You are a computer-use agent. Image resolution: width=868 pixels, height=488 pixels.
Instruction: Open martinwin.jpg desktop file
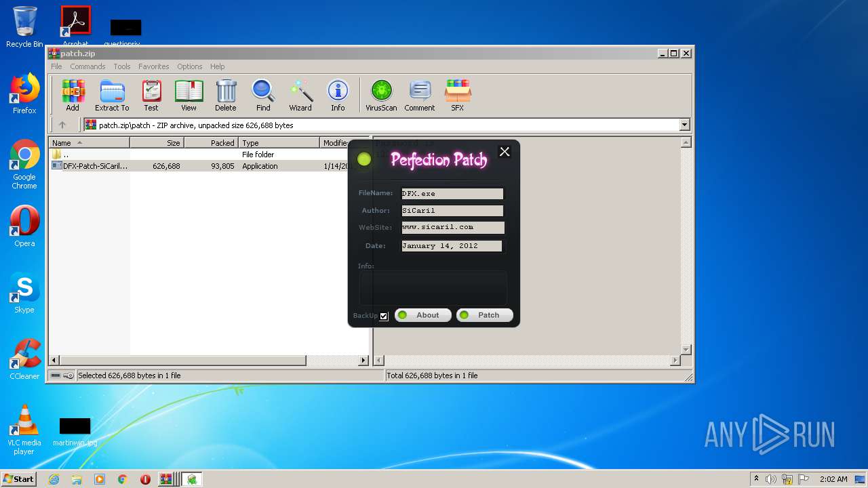75,432
